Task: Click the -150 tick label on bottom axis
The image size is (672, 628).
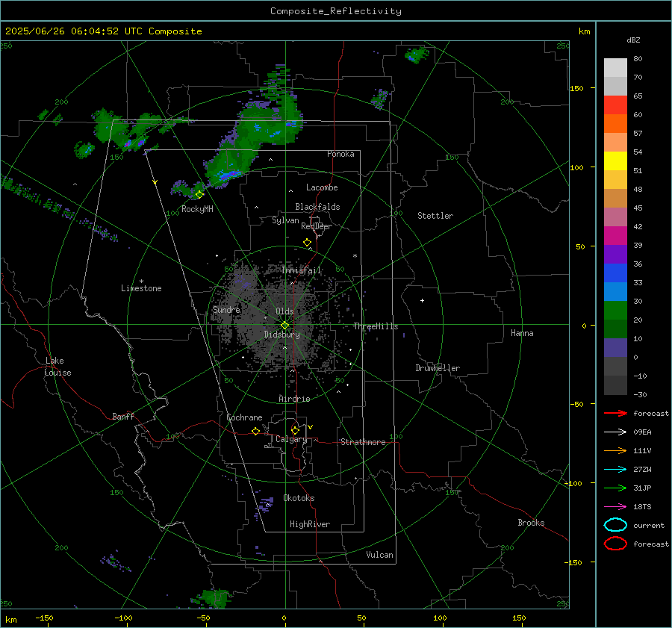Action: tap(44, 618)
